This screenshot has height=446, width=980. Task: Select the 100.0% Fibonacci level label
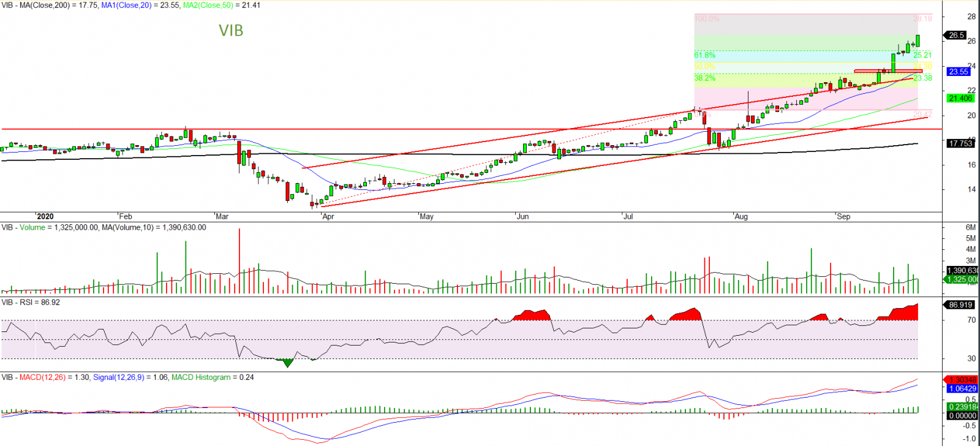click(707, 19)
